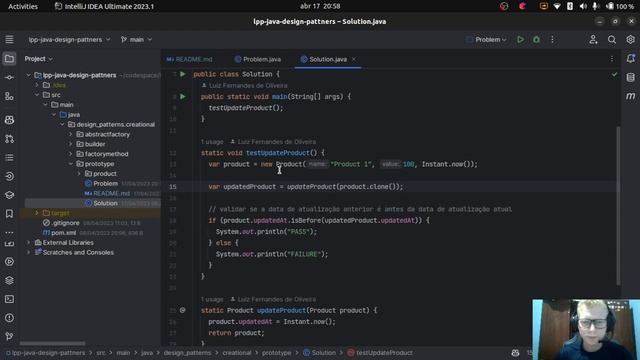Select the Solution.java tab
This screenshot has width=640, height=360.
pos(324,59)
